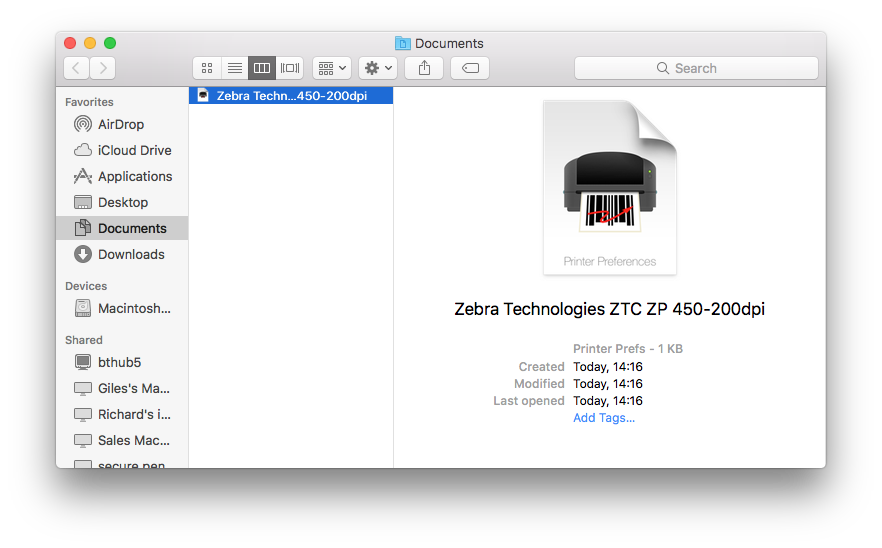This screenshot has height=548, width=882.
Task: Switch to list view
Action: point(235,68)
